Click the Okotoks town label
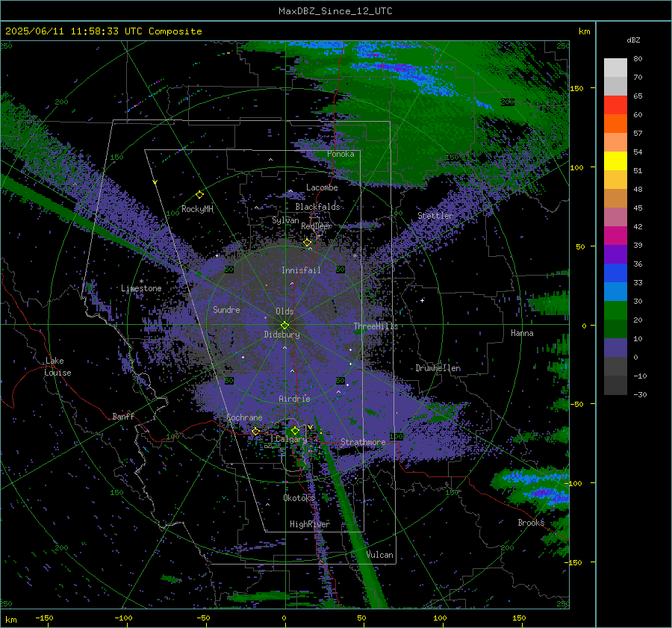 (x=299, y=497)
